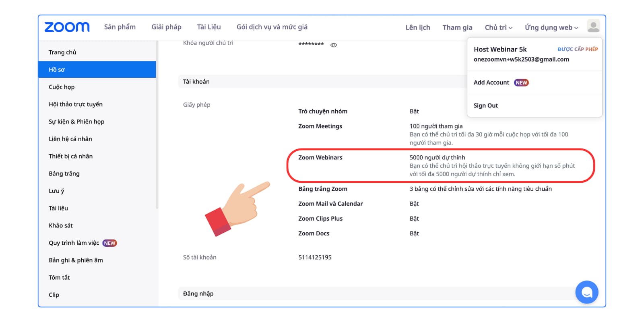Expand the Chủ trì dropdown
644x322 pixels.
point(498,27)
